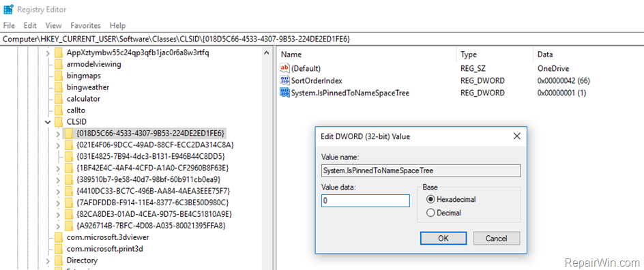Image resolution: width=644 pixels, height=270 pixels.
Task: Close the Edit DWORD dialog with X
Action: click(x=516, y=136)
